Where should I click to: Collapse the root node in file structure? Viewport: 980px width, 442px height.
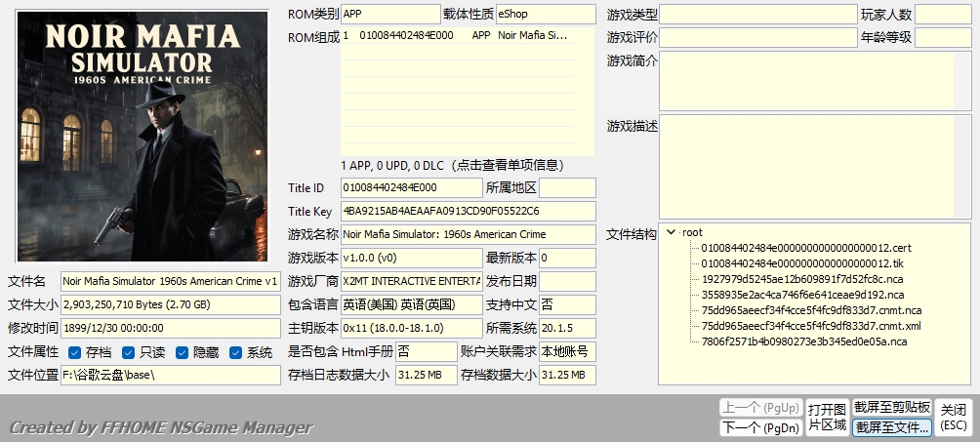(x=671, y=232)
